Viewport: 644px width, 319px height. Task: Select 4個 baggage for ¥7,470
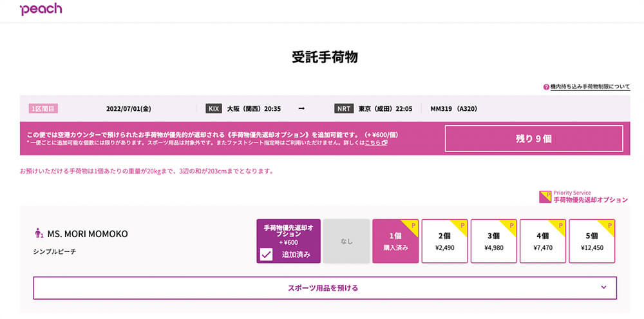coord(542,241)
